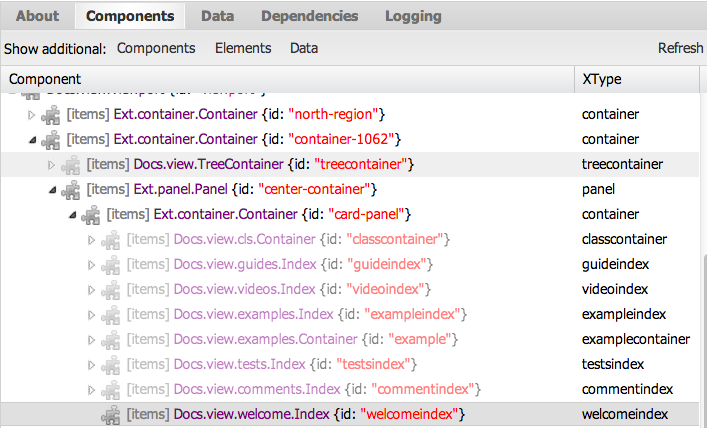The image size is (707, 428).
Task: Open the Dependencies tab
Action: [x=309, y=16]
